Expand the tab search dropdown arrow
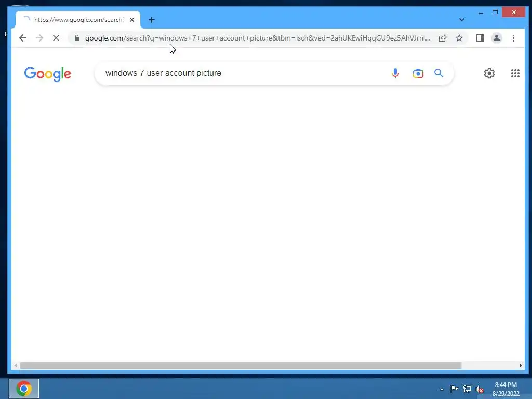 click(x=462, y=20)
